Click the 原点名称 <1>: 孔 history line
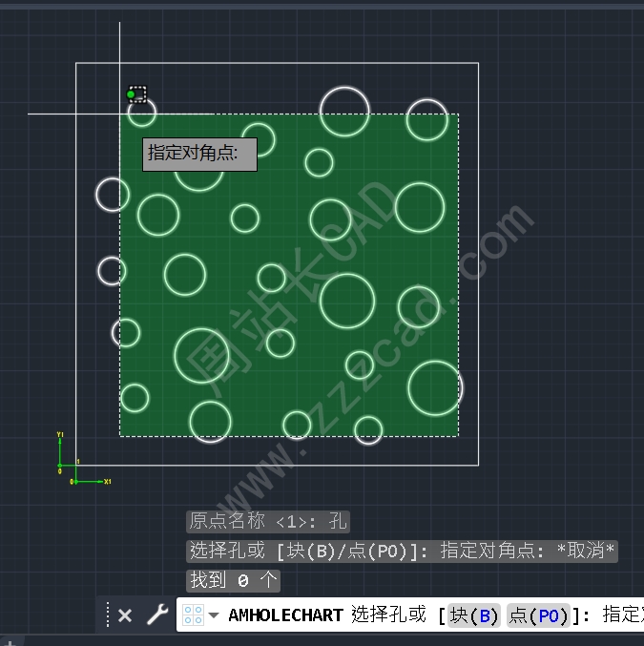 [268, 521]
